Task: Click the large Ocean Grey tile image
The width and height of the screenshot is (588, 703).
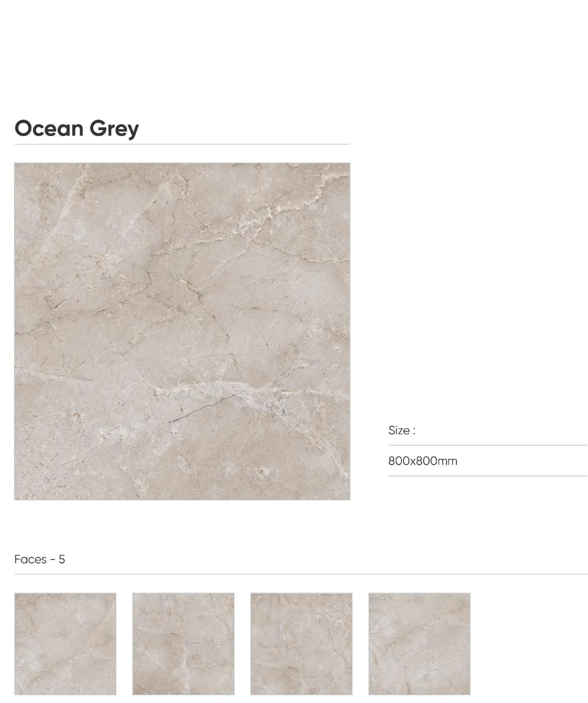Action: pos(182,331)
